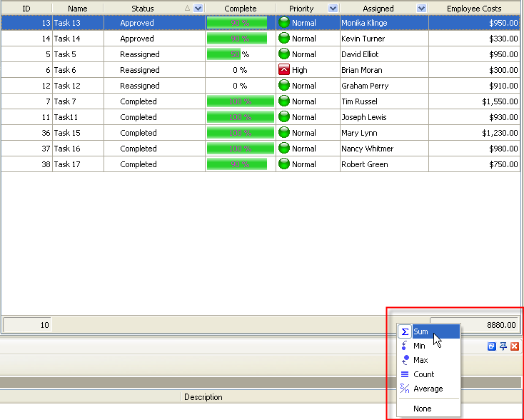Click the progress bar for Task 7
This screenshot has height=420, width=524.
240,101
